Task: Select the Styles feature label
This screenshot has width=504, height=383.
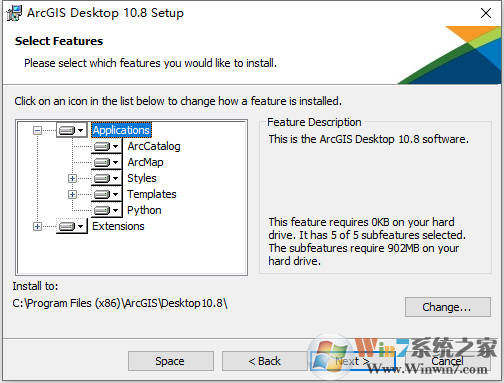Action: 142,178
